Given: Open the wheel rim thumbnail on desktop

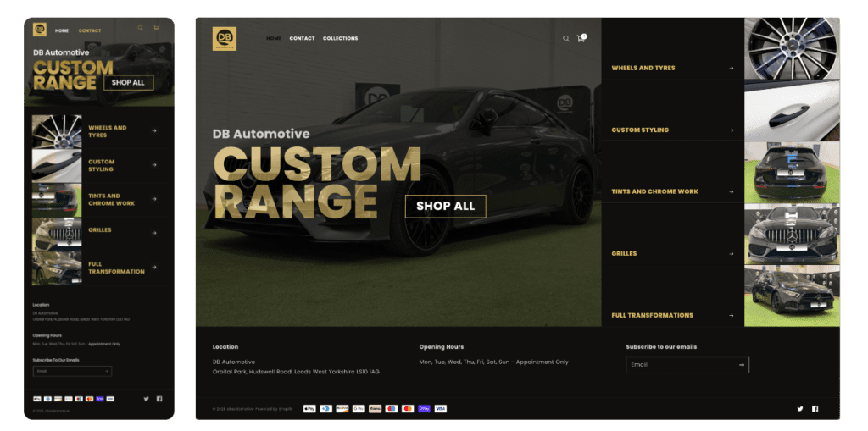Looking at the screenshot, I should tap(792, 48).
